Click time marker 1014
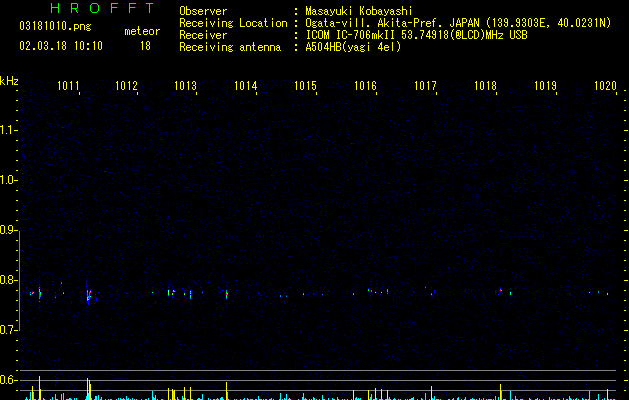The height and width of the screenshot is (400, 629). (246, 86)
